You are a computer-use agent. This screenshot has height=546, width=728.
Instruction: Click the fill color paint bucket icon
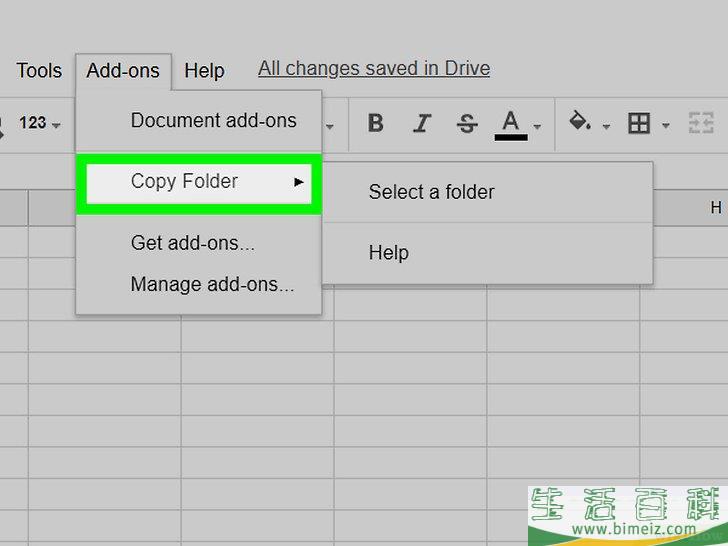point(579,122)
